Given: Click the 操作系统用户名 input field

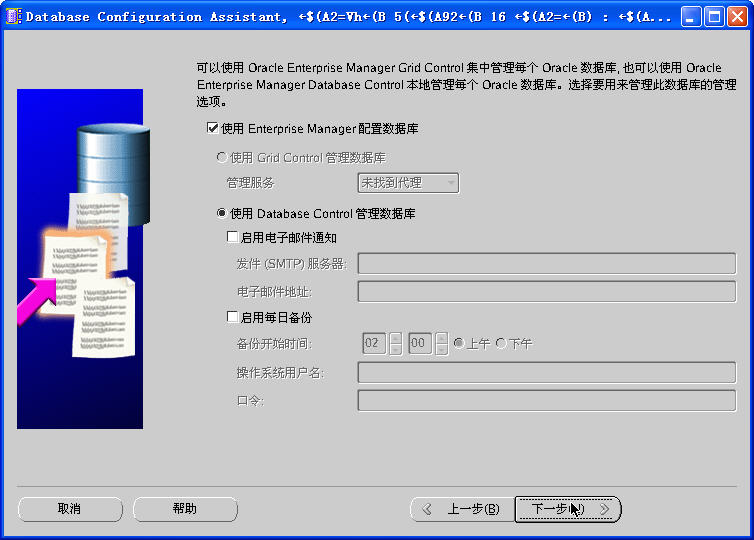Looking at the screenshot, I should (547, 373).
